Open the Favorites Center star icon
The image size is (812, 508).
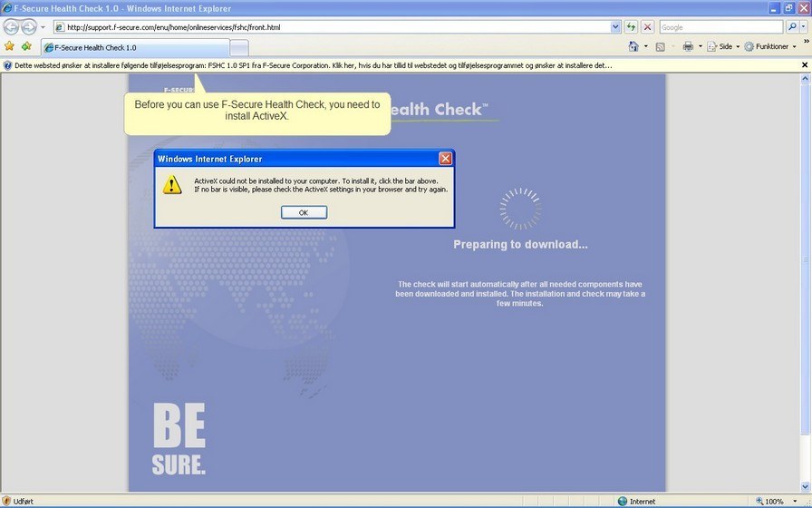coord(9,46)
